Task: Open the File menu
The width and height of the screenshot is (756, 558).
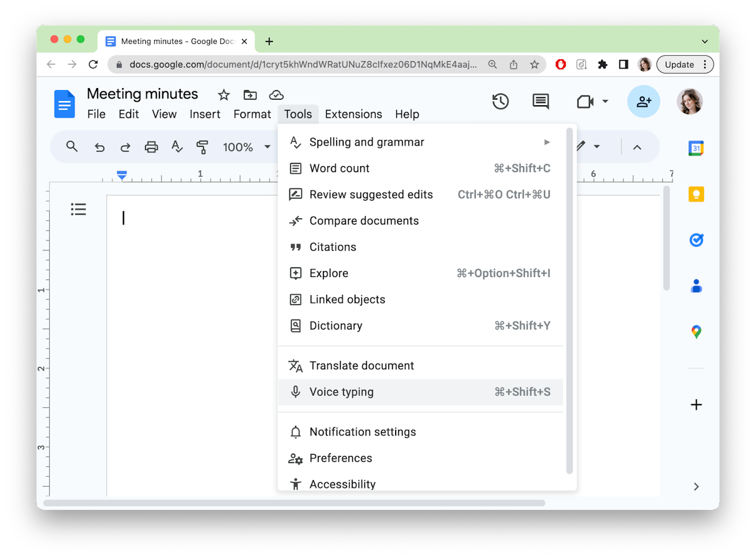Action: tap(96, 114)
